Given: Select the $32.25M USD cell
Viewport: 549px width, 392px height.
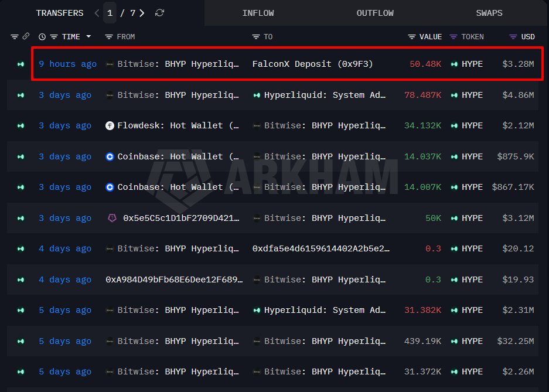Looking at the screenshot, I should tap(516, 341).
